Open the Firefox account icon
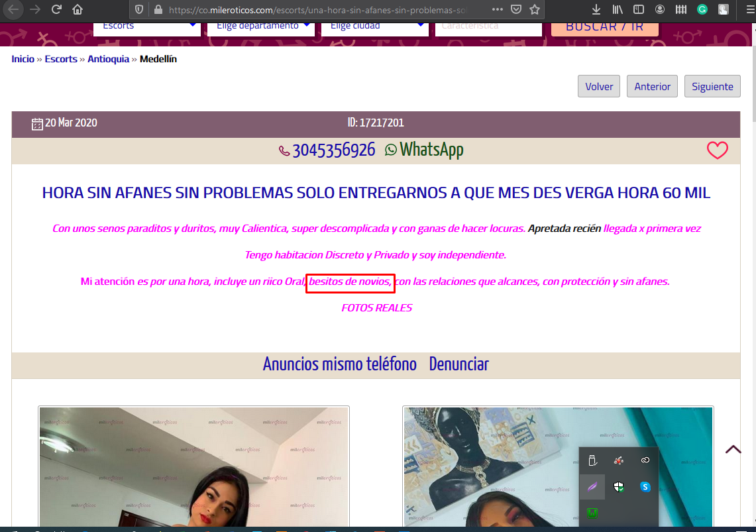 (659, 10)
